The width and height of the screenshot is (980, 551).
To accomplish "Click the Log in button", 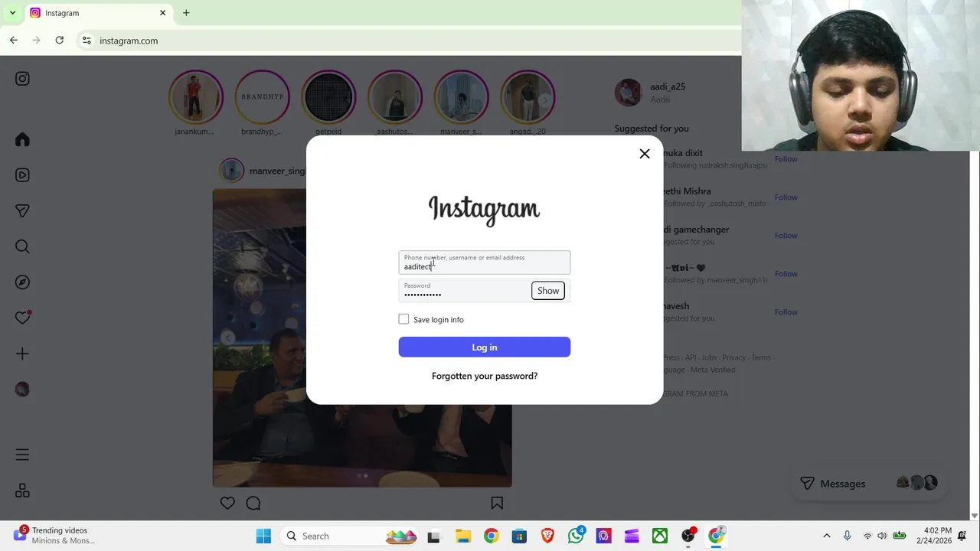I will [485, 347].
